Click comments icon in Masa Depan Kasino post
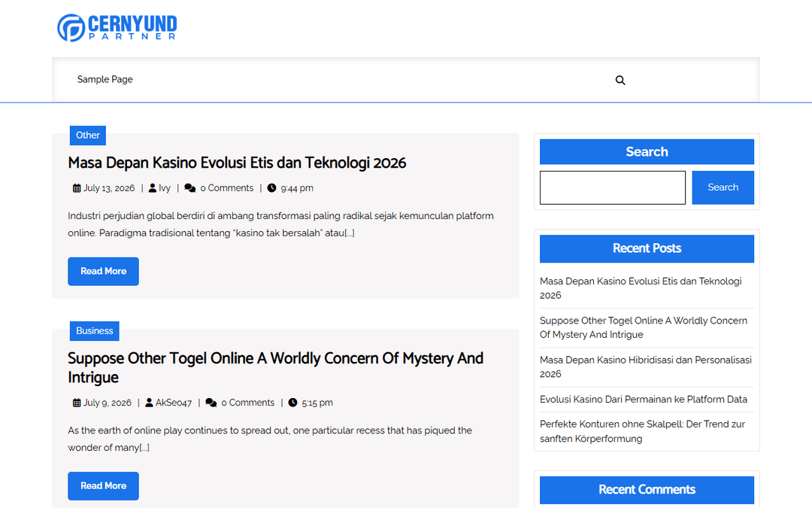This screenshot has width=812, height=508. 190,188
